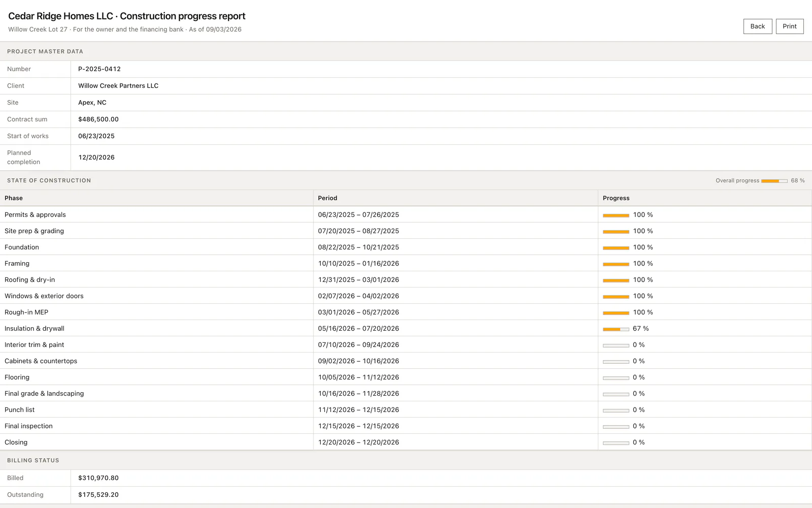This screenshot has height=508, width=812.
Task: Click the Framing phase name
Action: click(17, 264)
